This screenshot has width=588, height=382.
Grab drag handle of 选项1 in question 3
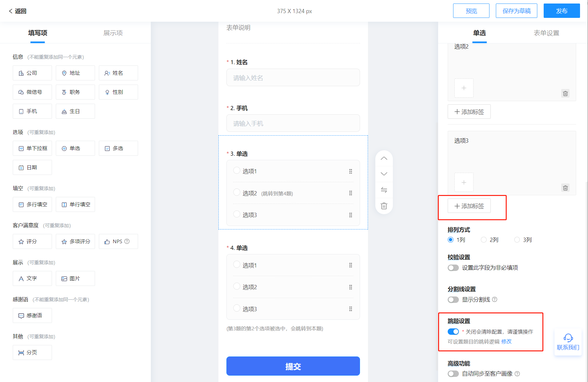(x=351, y=171)
